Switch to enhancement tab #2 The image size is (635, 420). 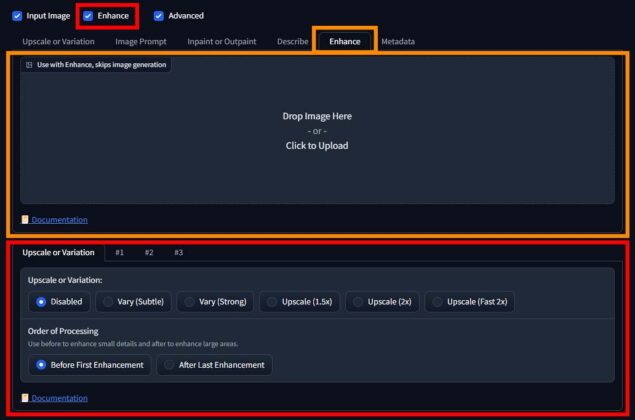149,253
